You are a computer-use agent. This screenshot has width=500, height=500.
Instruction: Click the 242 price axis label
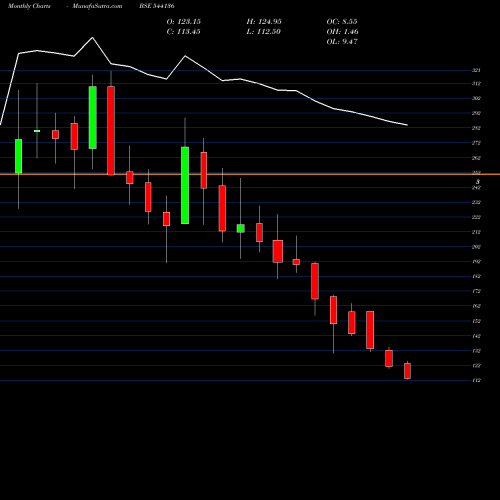point(476,188)
